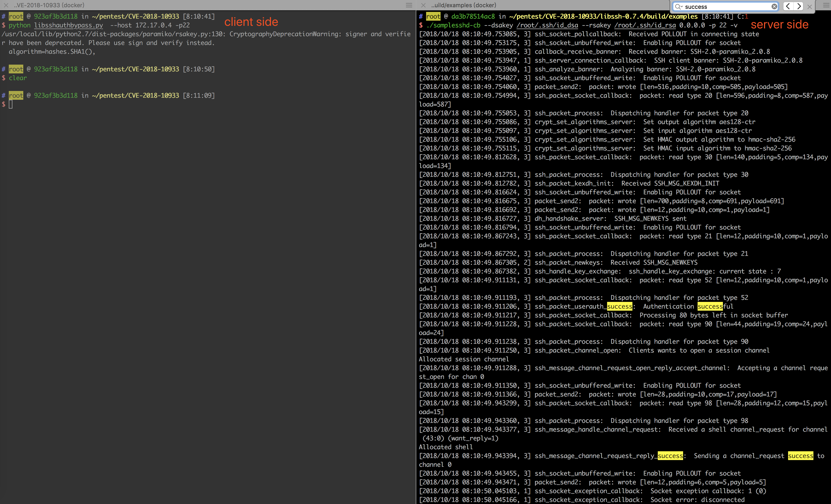Click the "[len=700,padding=8,comp=691,payload=691]" packet details
The height and width of the screenshot is (504, 831).
pos(712,201)
